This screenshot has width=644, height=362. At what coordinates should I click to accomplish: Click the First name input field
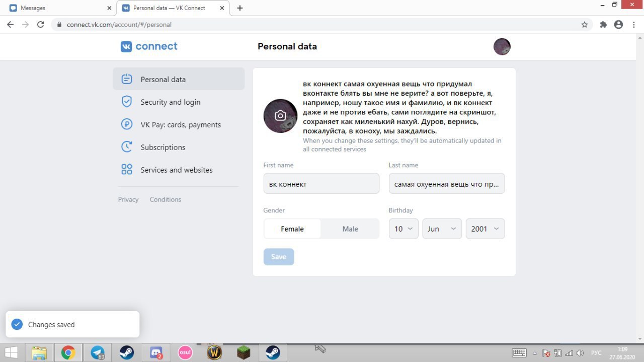pyautogui.click(x=321, y=184)
